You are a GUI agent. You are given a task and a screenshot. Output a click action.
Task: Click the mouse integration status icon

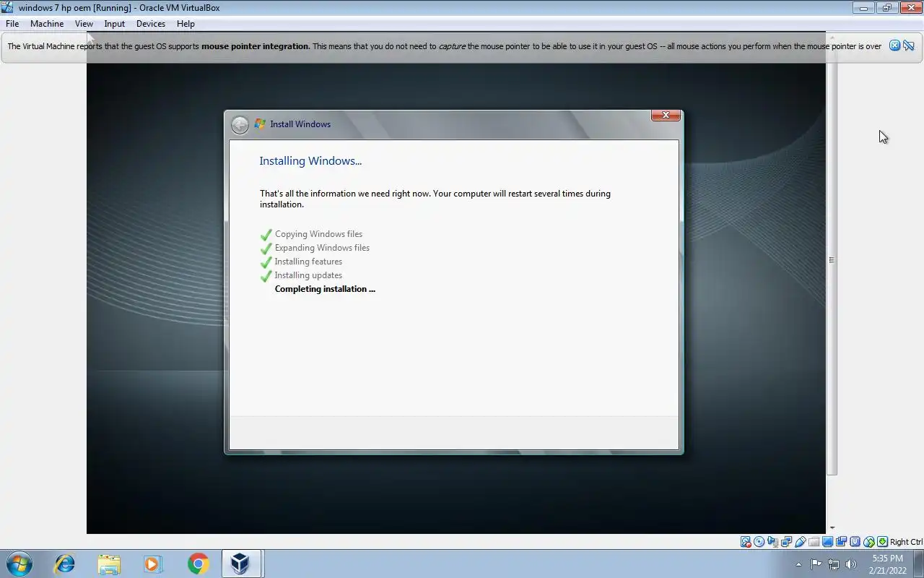point(869,542)
